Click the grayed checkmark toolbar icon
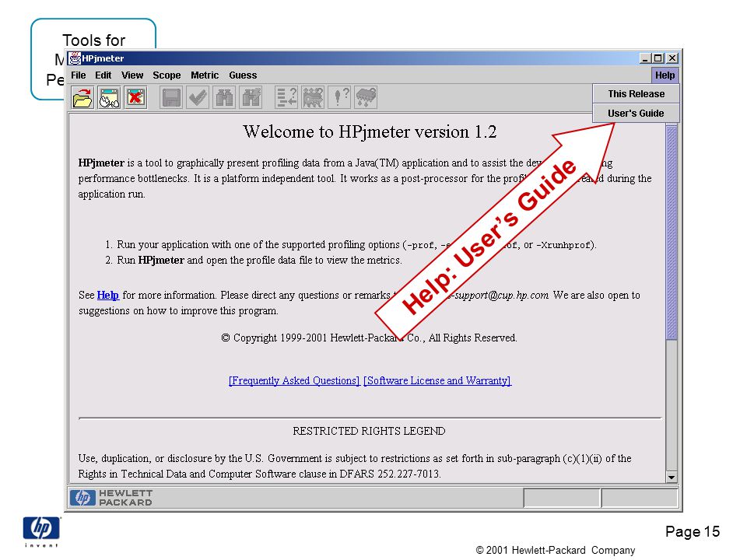 [x=198, y=98]
